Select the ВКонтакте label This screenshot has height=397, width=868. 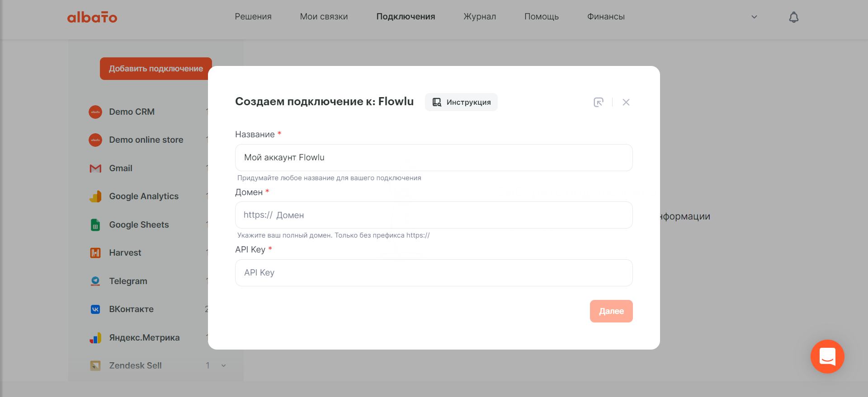[131, 309]
